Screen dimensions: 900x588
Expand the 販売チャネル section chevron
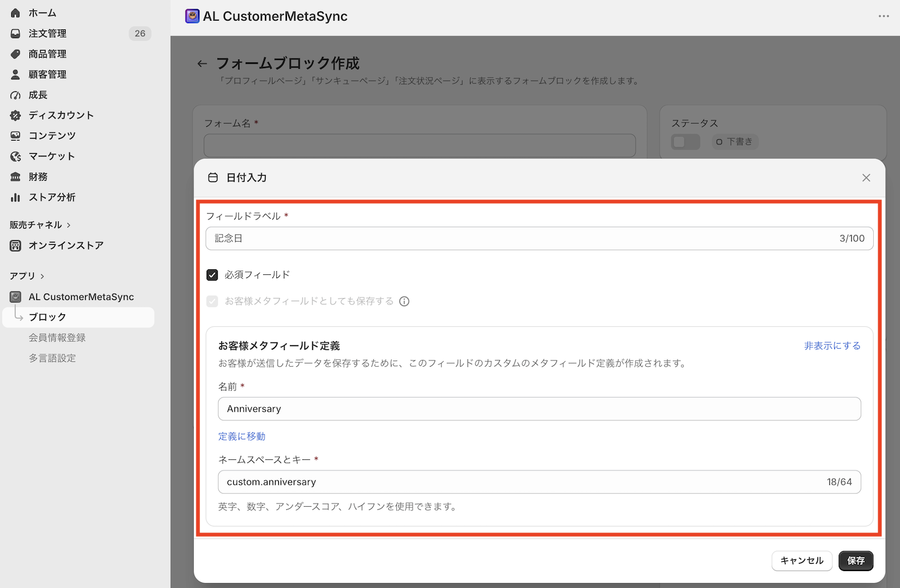69,225
